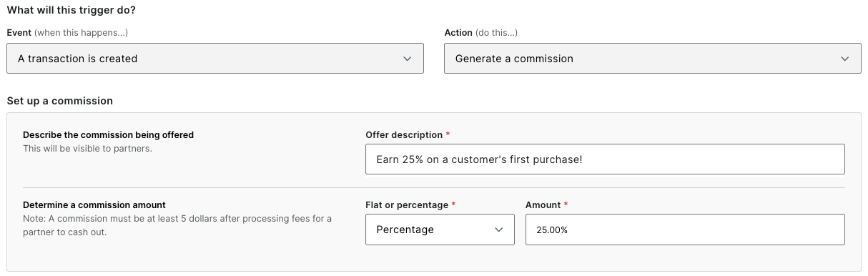Click the Amount field showing 25.00%
Image resolution: width=868 pixels, height=276 pixels.
tap(685, 230)
